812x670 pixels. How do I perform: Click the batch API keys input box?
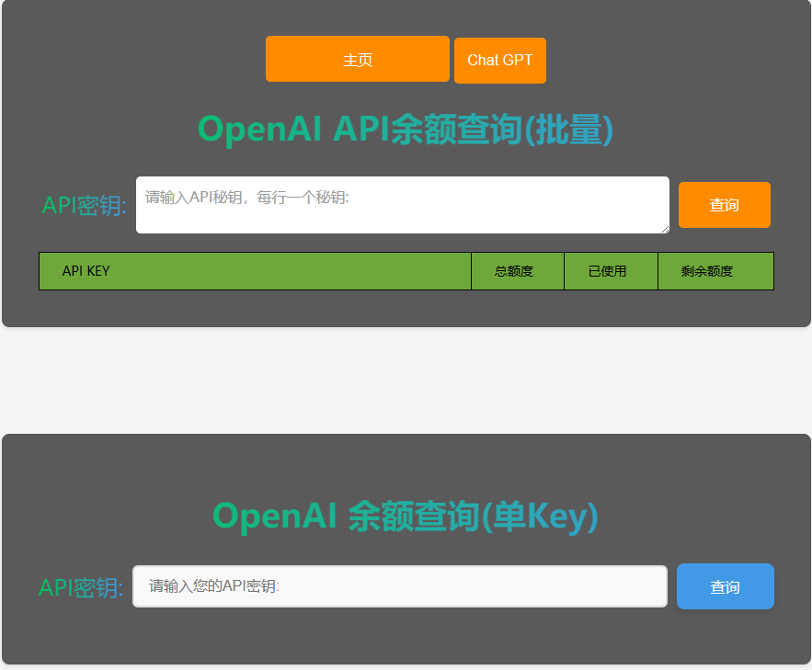(x=402, y=204)
